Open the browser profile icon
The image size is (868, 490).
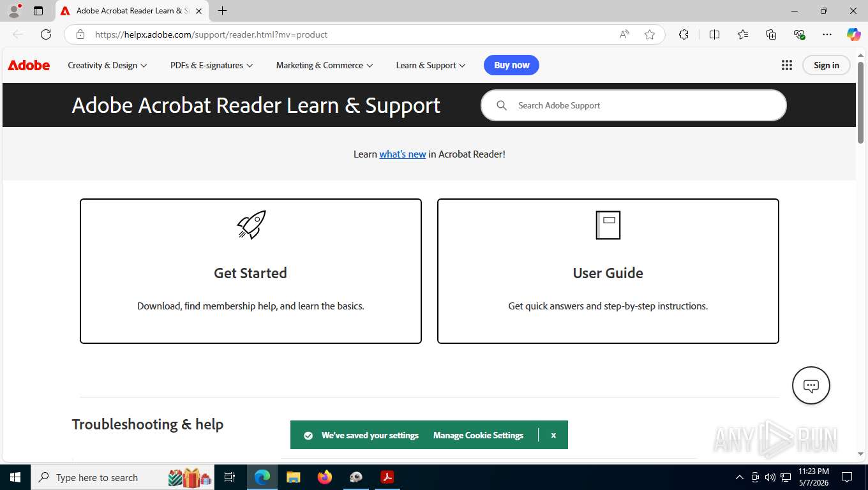[x=14, y=11]
